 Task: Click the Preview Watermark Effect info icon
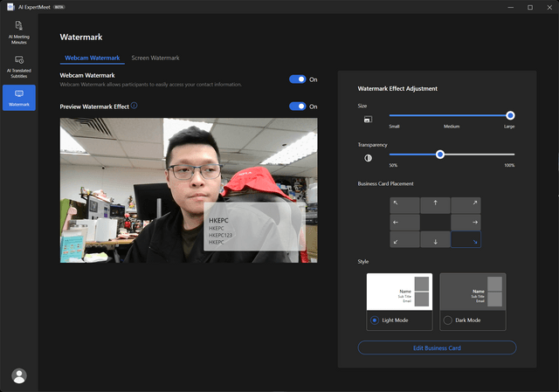134,106
